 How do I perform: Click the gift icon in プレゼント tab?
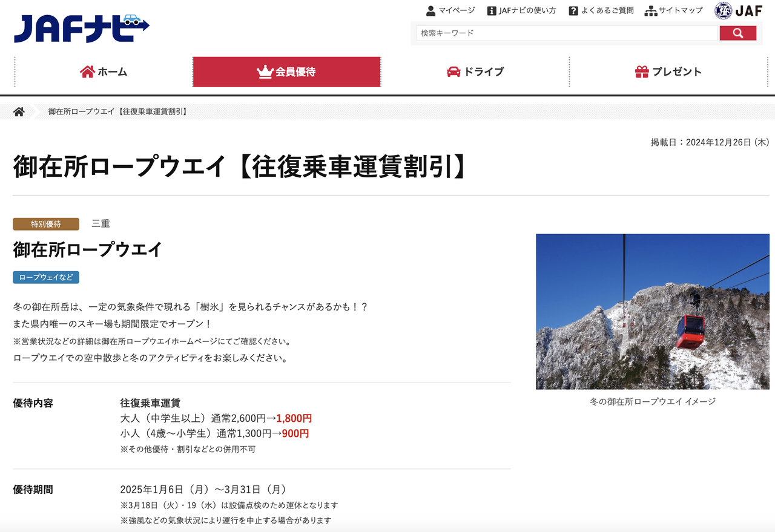(642, 71)
